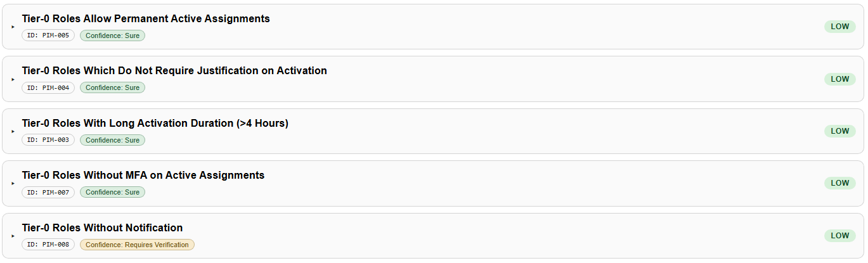Click the ID: PIM-004 badge

coord(48,87)
